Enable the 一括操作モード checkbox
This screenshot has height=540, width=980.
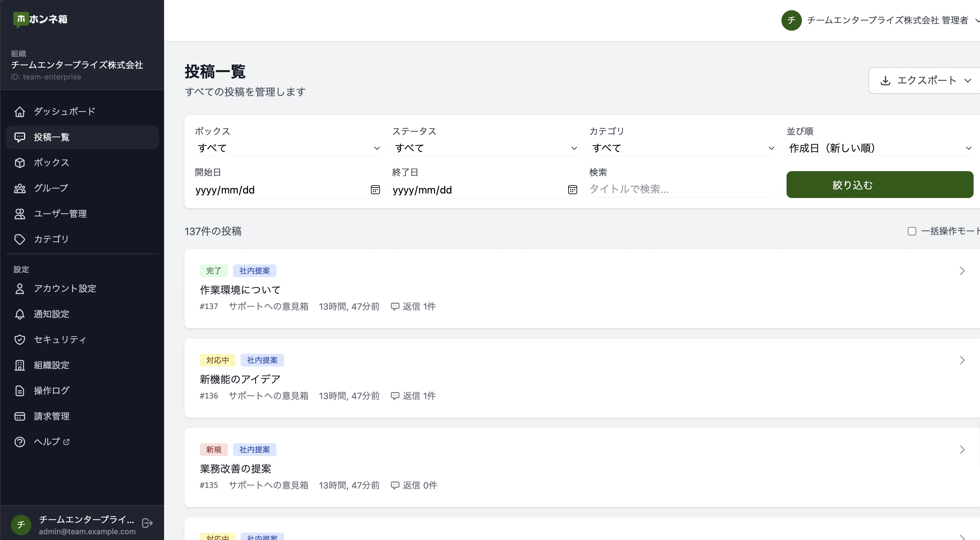point(912,231)
